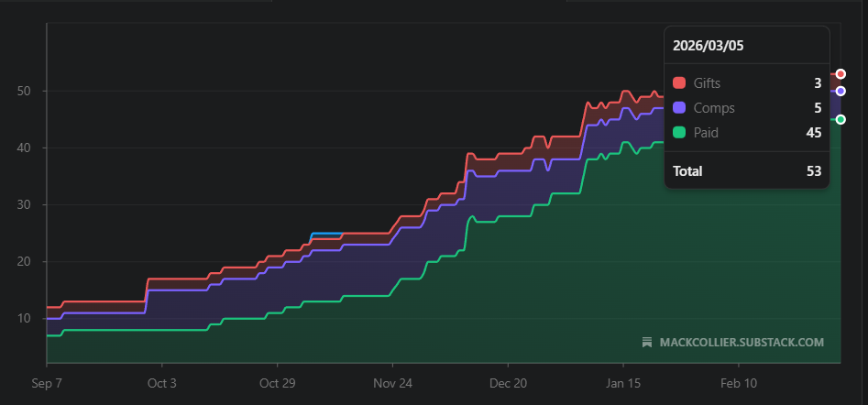Image resolution: width=868 pixels, height=405 pixels.
Task: Click the Oct 3 axis label
Action: [x=162, y=383]
